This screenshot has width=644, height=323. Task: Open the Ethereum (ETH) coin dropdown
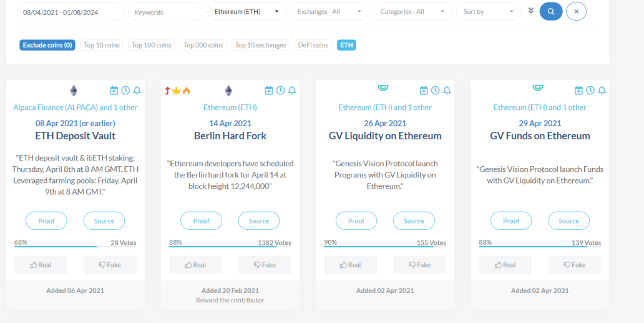(x=247, y=11)
